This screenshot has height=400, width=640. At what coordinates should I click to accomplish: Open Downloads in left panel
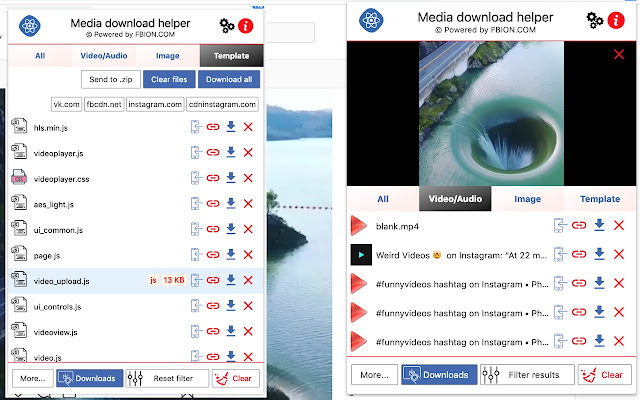(89, 378)
